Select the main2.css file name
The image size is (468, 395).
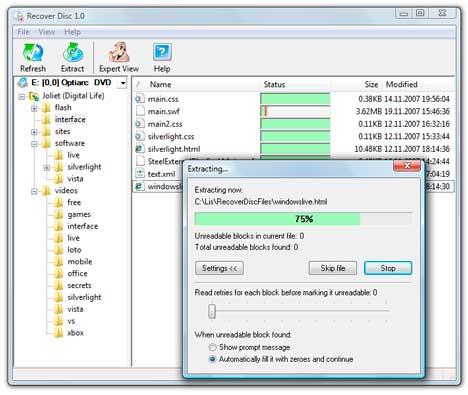tap(165, 124)
